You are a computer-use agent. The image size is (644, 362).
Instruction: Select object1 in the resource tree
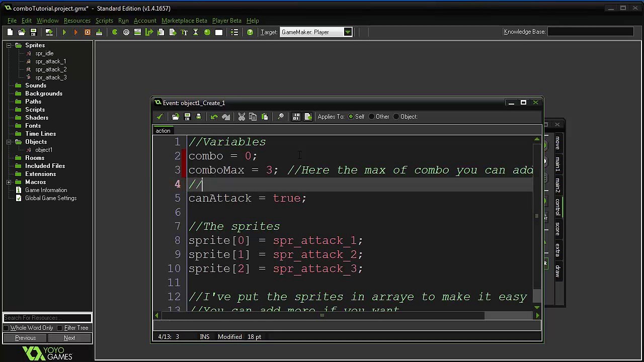coord(44,150)
